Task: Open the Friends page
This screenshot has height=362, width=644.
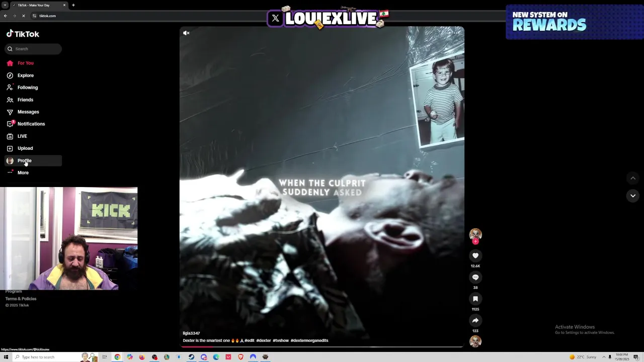Action: [33, 100]
